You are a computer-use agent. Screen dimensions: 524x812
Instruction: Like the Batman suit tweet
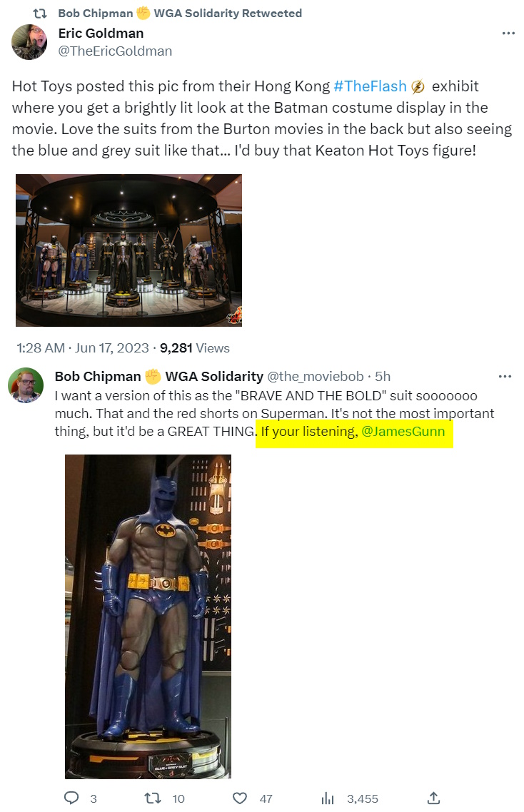(241, 798)
